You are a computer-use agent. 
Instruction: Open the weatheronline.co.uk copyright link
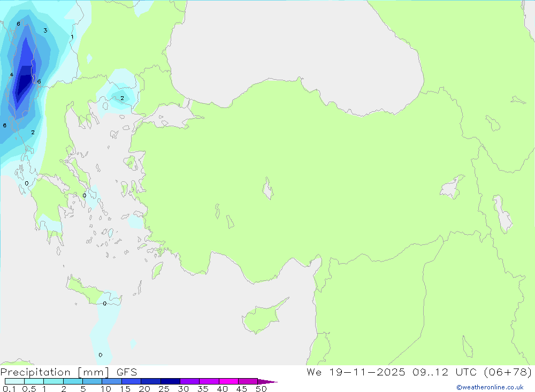pyautogui.click(x=490, y=387)
